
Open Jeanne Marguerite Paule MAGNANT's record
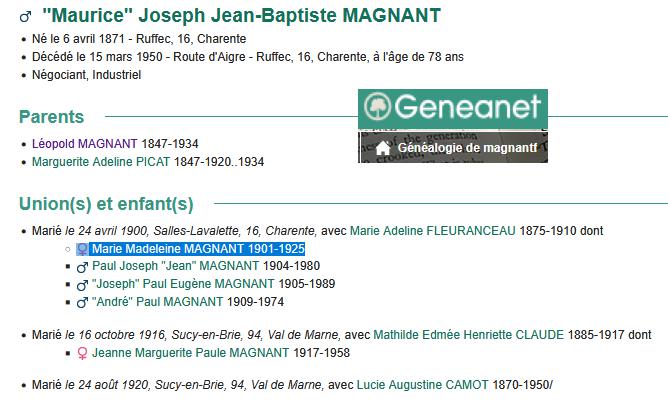coord(190,353)
